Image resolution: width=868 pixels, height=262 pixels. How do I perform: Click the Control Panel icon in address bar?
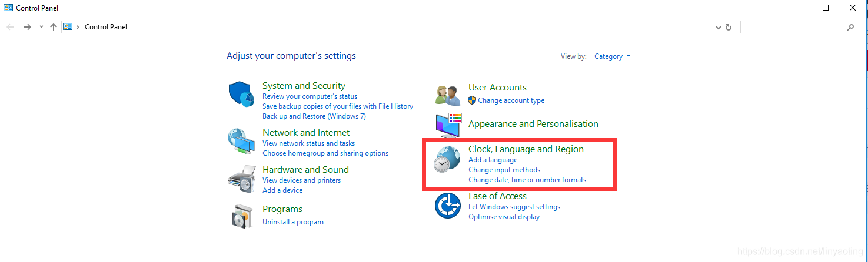68,27
